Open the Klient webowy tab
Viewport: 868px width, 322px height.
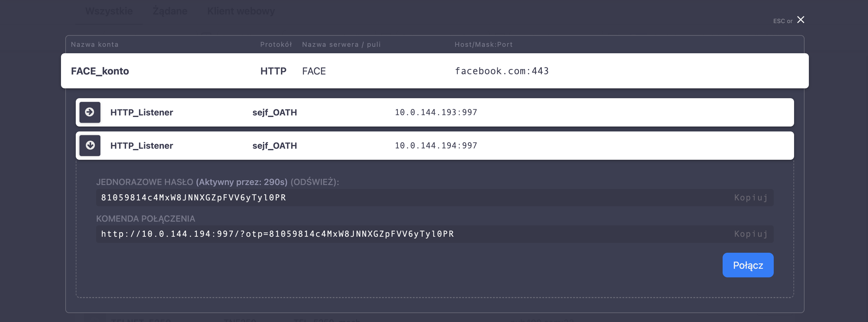coord(241,11)
